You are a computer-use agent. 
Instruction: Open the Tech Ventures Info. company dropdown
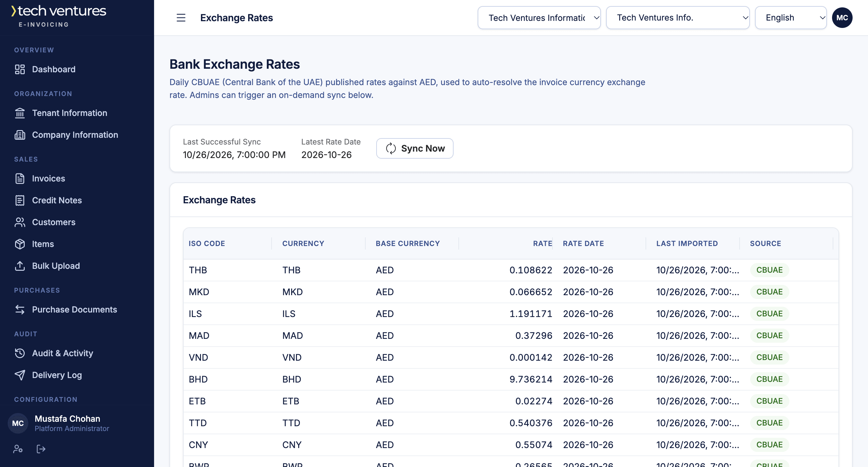click(x=678, y=18)
